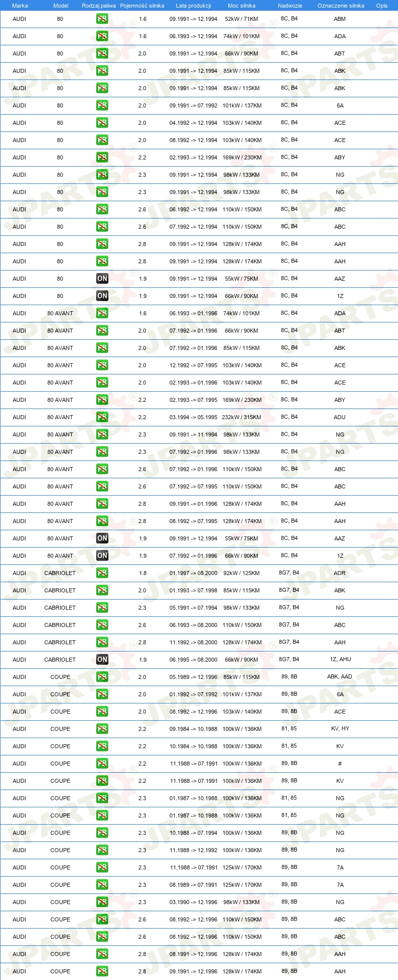Click the # engine code cell
This screenshot has width=398, height=980.
pos(340,764)
